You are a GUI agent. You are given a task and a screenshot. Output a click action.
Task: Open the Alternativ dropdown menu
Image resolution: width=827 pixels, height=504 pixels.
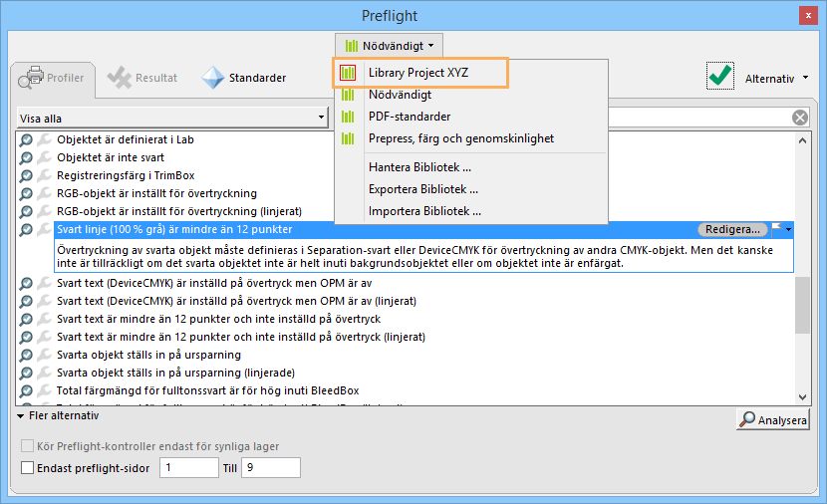pyautogui.click(x=776, y=79)
